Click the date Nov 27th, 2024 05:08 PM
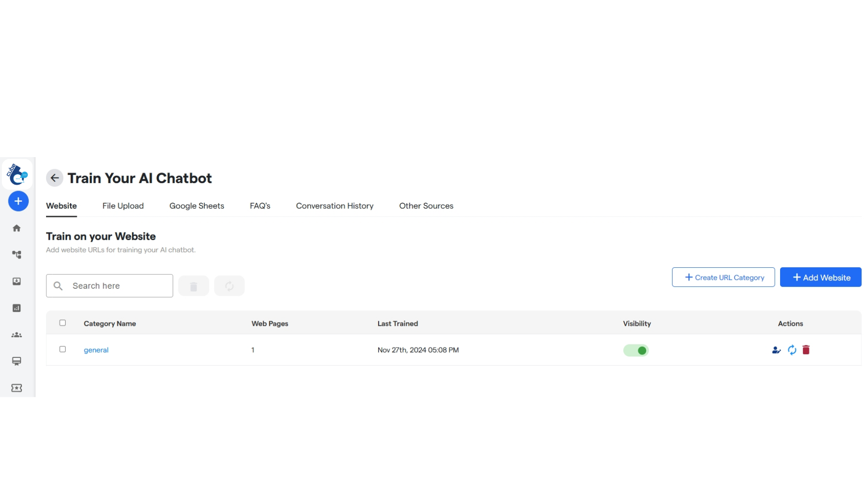Screen dimensions: 868x502 (x=418, y=350)
